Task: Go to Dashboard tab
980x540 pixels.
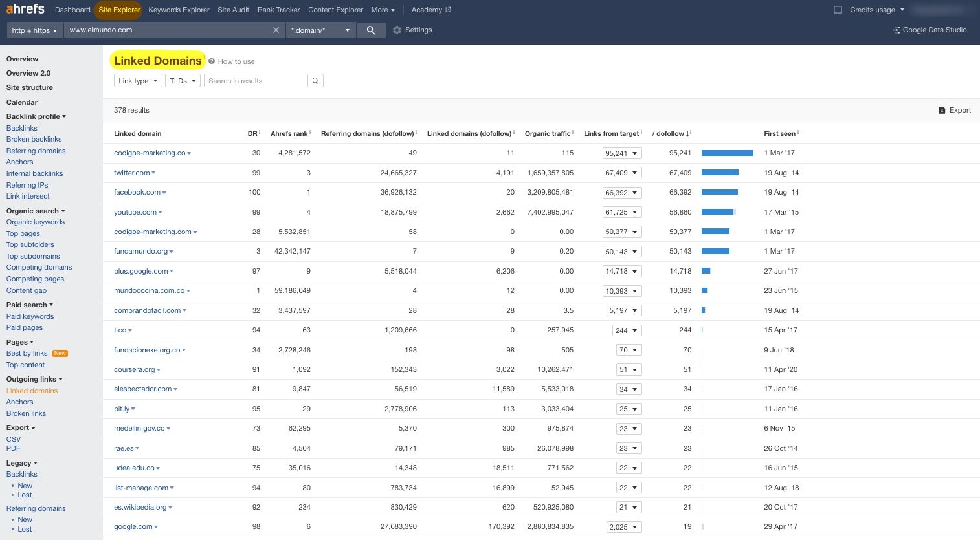Action: coord(72,10)
